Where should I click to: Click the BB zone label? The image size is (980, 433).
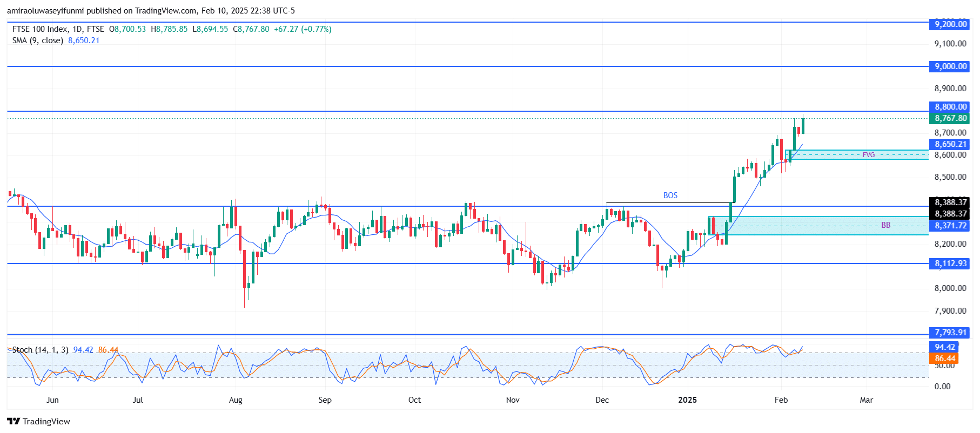click(886, 225)
